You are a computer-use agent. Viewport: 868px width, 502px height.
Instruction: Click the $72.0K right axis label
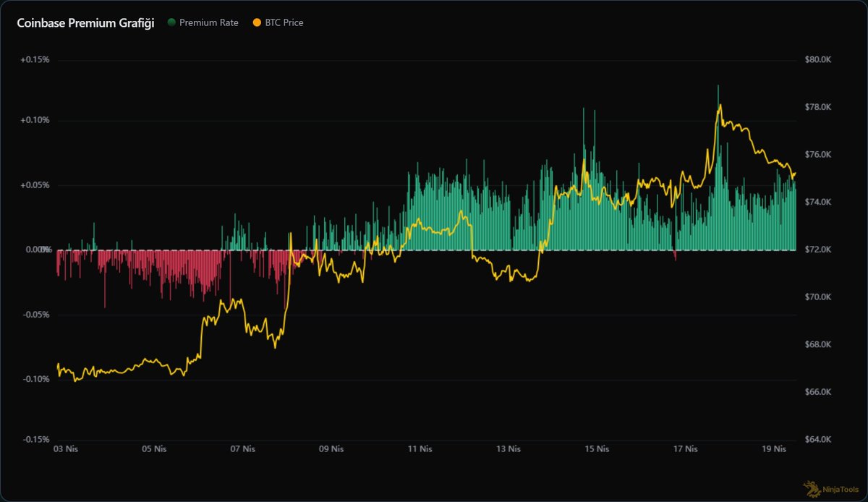(819, 250)
